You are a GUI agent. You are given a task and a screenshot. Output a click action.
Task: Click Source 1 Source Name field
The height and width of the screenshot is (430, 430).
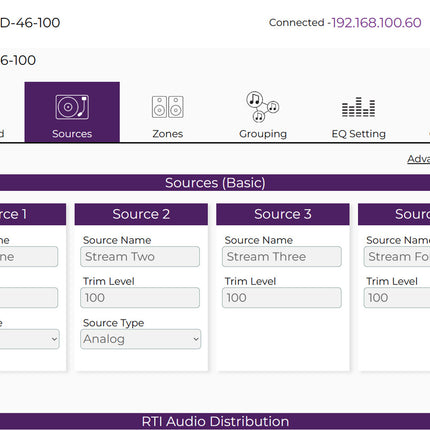[29, 257]
